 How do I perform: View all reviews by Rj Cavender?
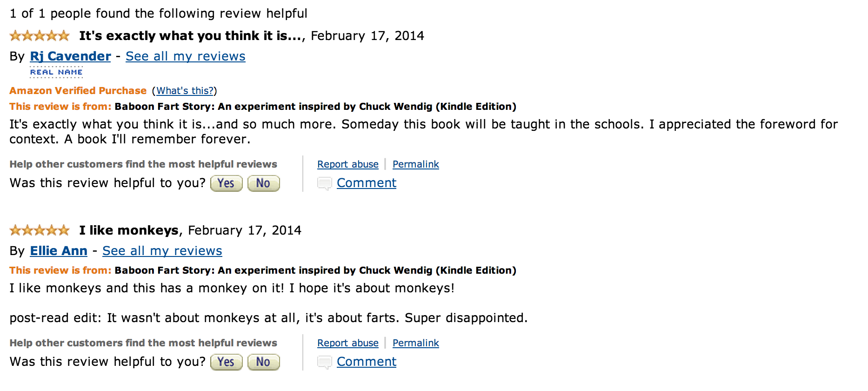coord(185,56)
